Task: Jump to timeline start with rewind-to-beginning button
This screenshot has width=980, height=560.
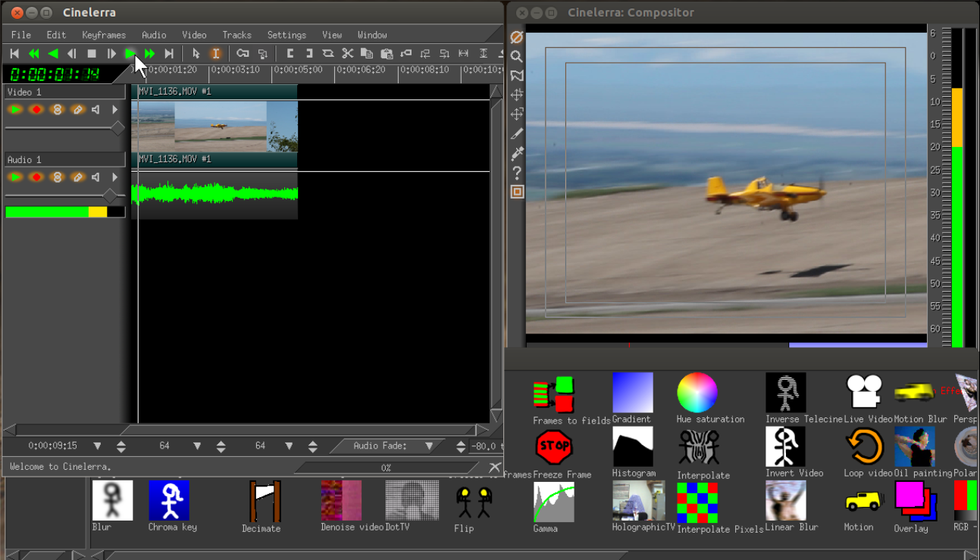Action: point(14,54)
